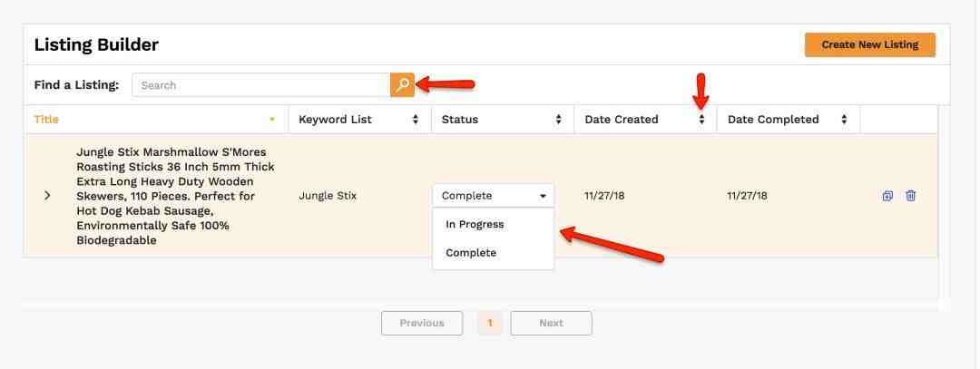Click the orange sort arrow in Title column
Image resolution: width=980 pixels, height=369 pixels.
(271, 120)
